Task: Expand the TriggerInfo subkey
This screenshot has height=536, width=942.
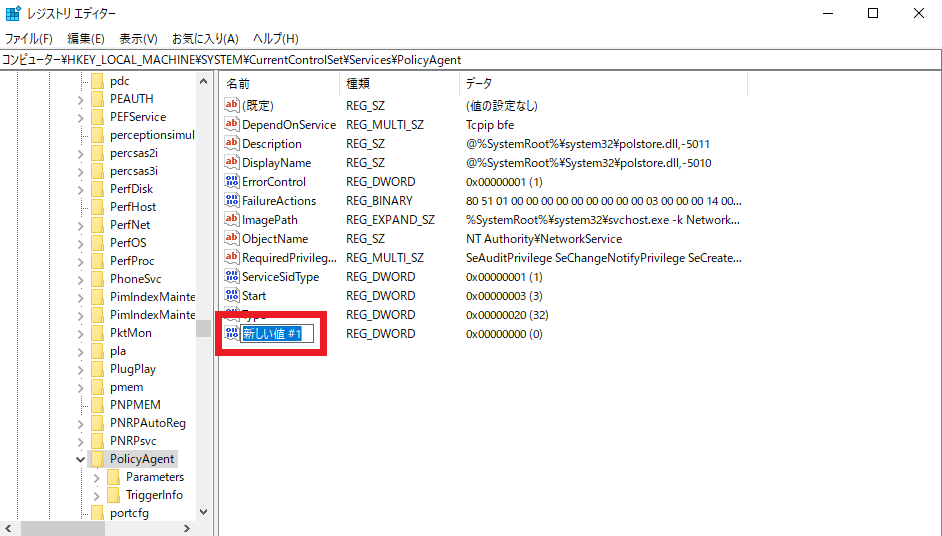Action: pyautogui.click(x=97, y=496)
